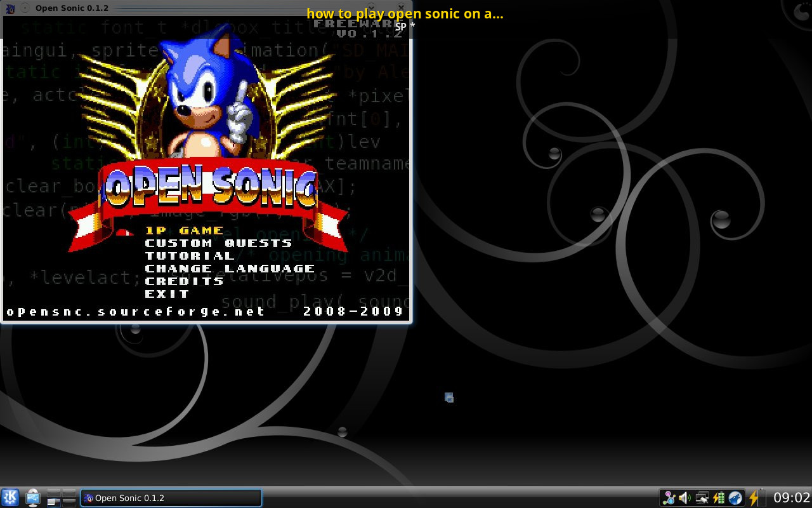Toggle the on-all-desktops titlebar button
The width and height of the screenshot is (812, 508).
click(25, 8)
